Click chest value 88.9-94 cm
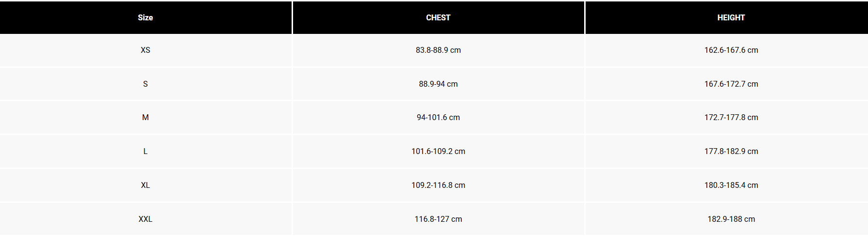 pyautogui.click(x=438, y=84)
